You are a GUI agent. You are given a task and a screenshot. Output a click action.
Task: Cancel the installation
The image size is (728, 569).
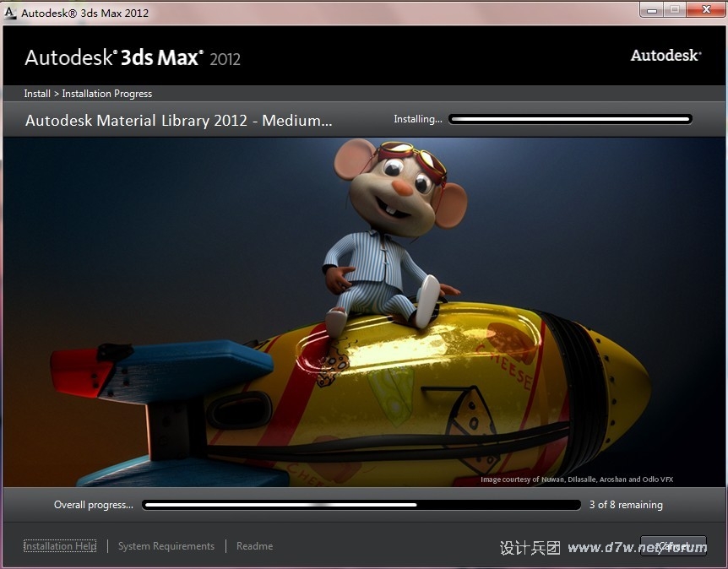(x=673, y=546)
